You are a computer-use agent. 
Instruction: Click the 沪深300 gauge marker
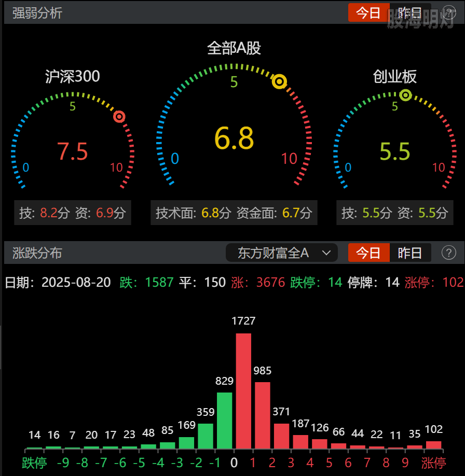(119, 117)
